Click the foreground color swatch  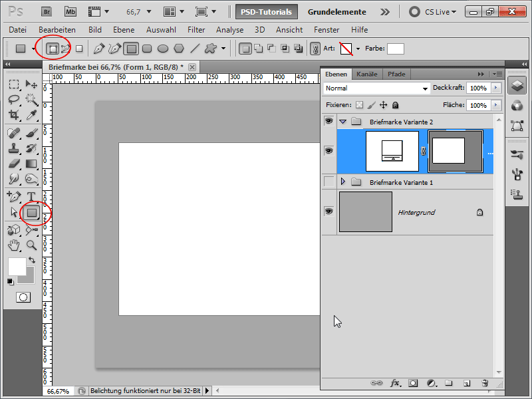pos(17,267)
